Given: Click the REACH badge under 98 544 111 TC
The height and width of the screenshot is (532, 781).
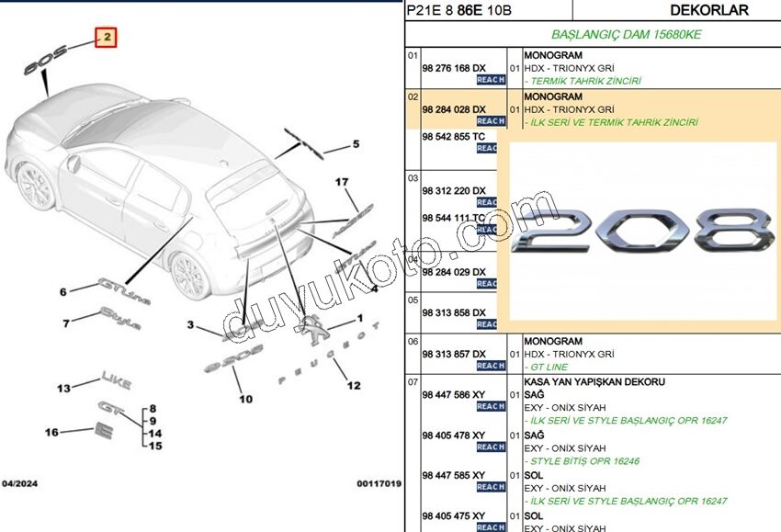Looking at the screenshot, I should (x=487, y=229).
